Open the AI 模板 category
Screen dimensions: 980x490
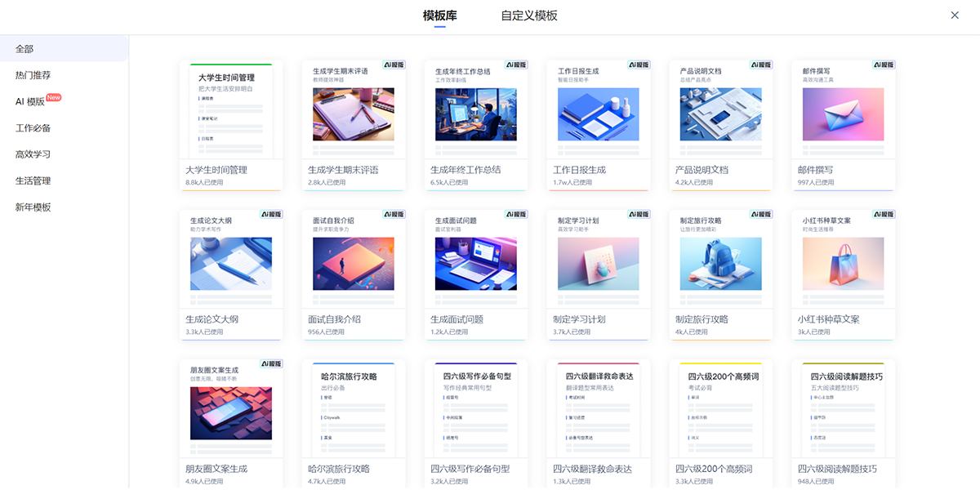30,102
